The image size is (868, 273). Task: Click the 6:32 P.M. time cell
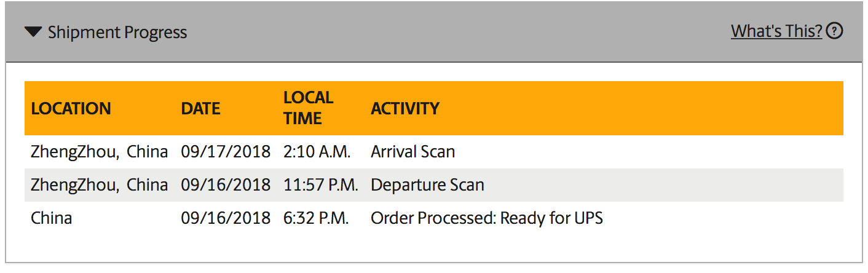pos(316,218)
